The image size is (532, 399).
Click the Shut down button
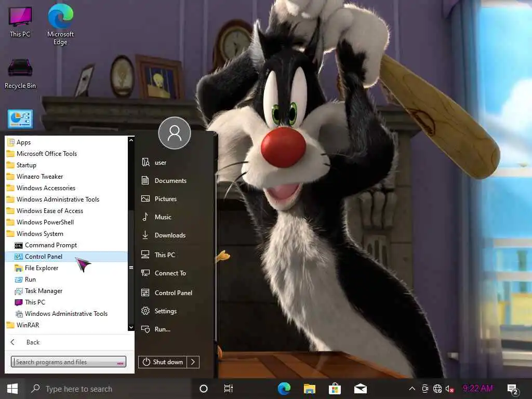[x=162, y=362]
